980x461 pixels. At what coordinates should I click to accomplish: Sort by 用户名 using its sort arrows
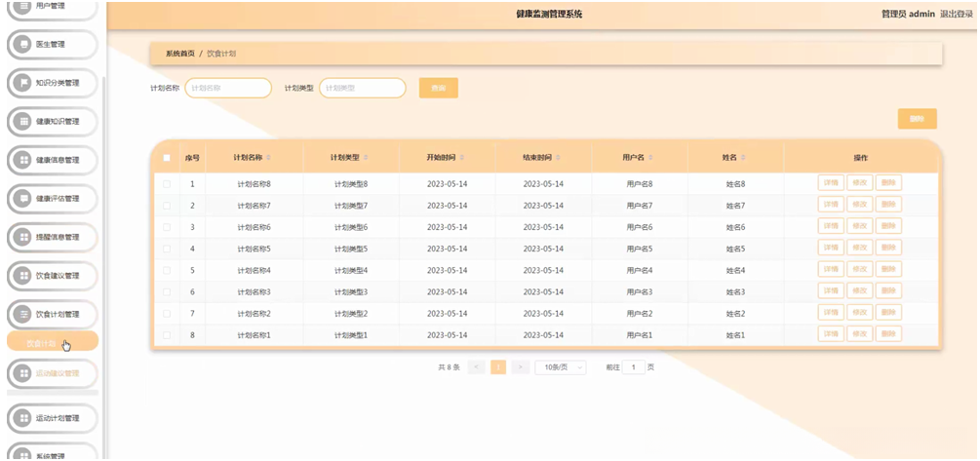(650, 158)
